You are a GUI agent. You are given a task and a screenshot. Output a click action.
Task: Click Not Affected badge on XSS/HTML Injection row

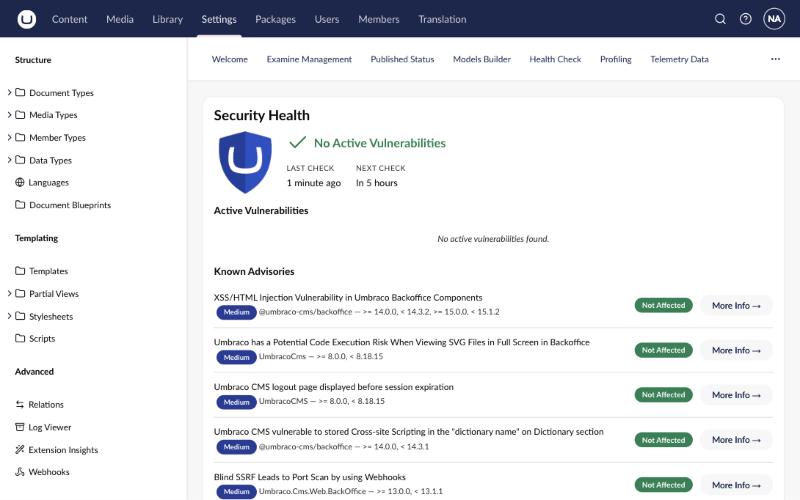[x=663, y=305]
